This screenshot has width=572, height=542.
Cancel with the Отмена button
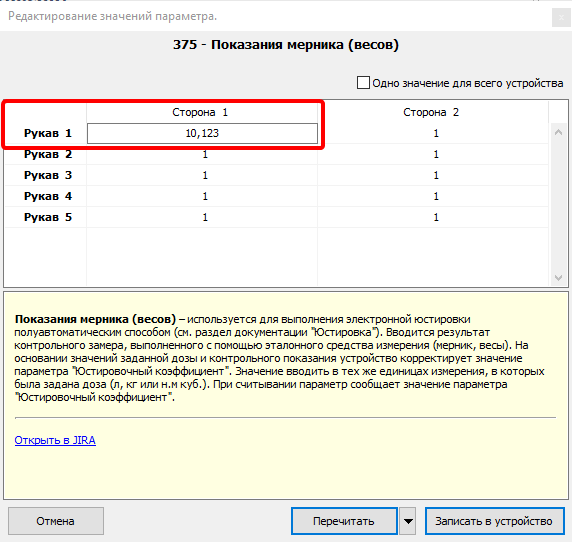55,521
